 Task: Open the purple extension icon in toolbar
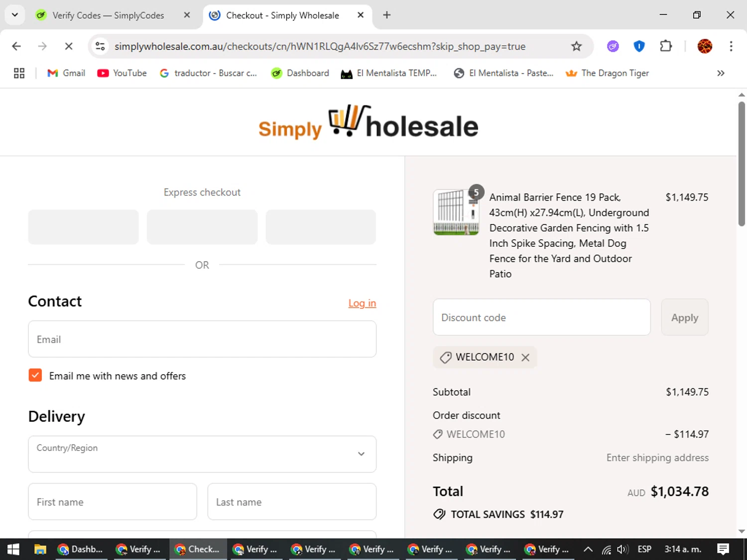[x=613, y=46]
